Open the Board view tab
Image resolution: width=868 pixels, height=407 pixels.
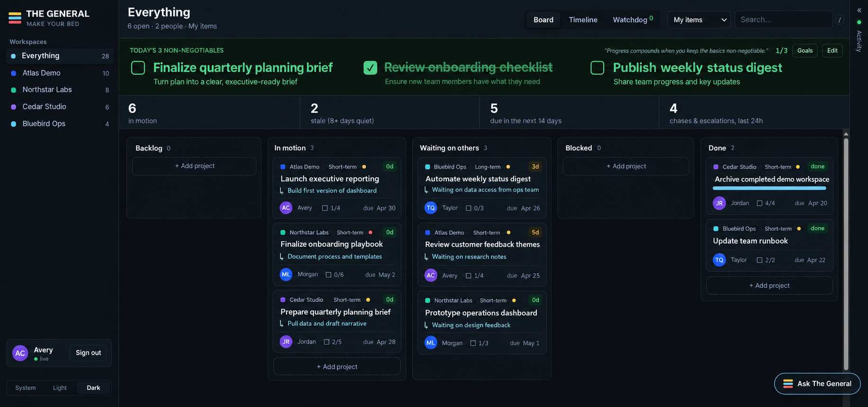[543, 20]
